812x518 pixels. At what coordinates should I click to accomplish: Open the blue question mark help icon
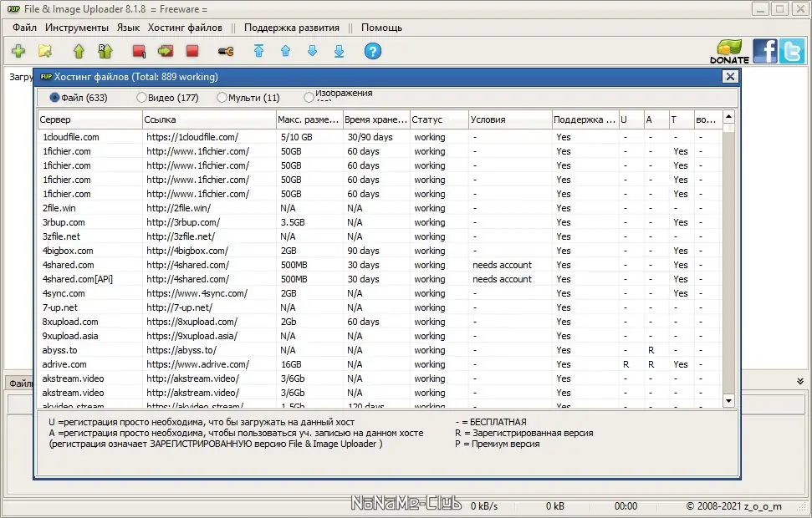pyautogui.click(x=373, y=51)
